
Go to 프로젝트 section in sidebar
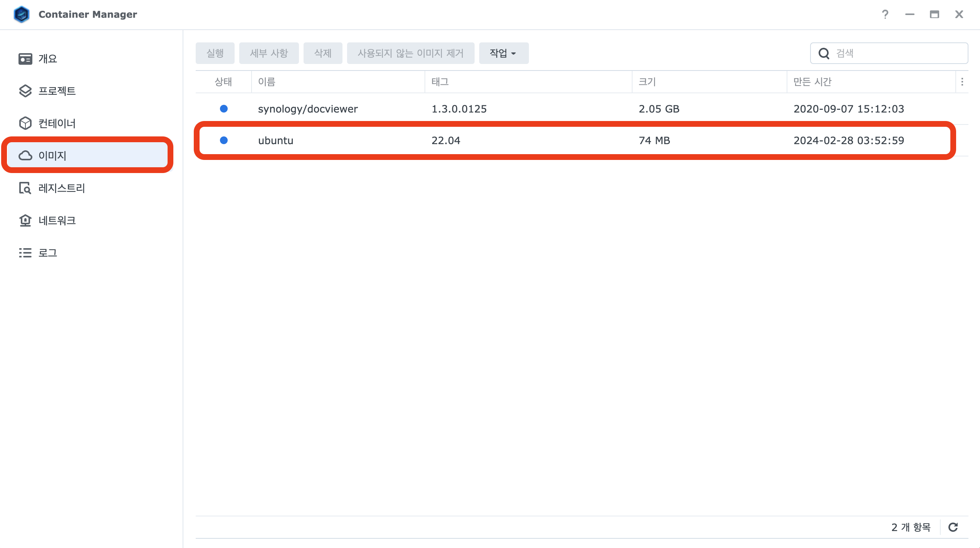57,91
